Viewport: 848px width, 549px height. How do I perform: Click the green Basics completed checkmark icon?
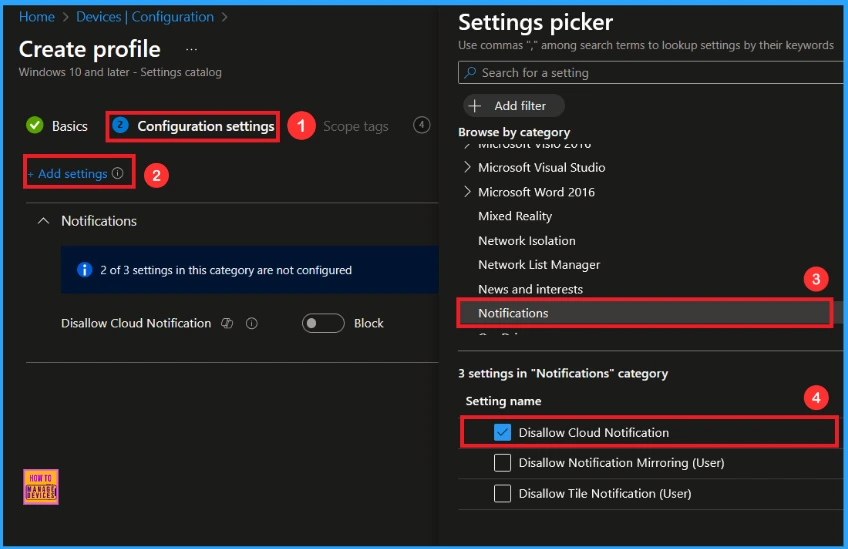point(35,125)
